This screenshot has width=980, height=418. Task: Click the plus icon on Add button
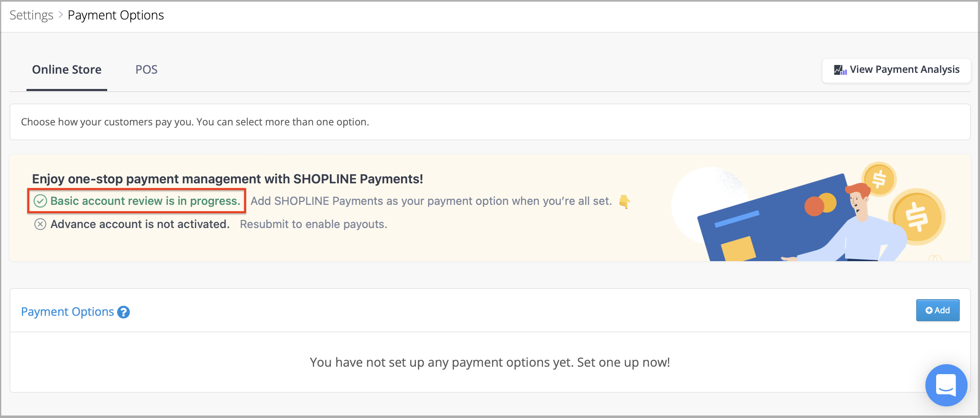[929, 310]
